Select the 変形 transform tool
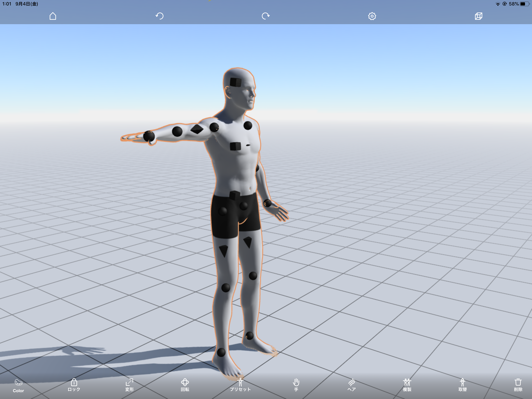Screen dimensions: 532x399 (x=129, y=385)
